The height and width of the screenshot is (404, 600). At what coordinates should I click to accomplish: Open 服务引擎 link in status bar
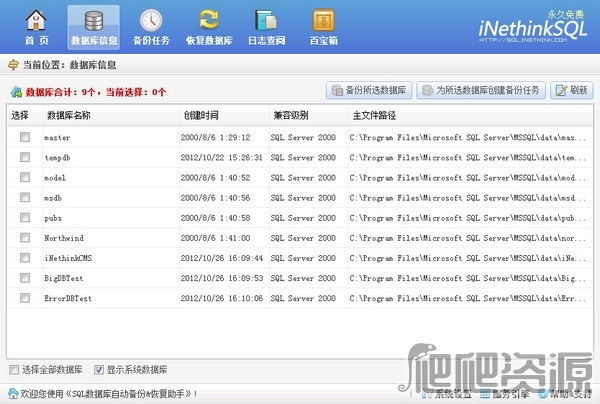coord(510,394)
